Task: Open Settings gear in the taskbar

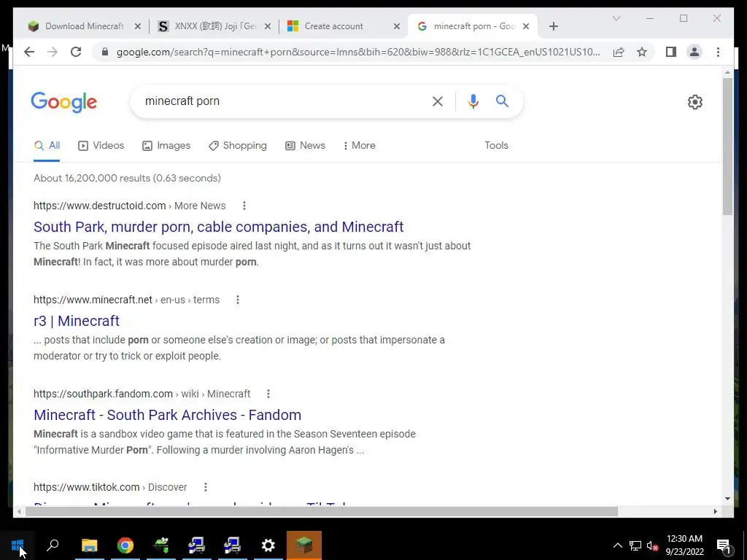Action: (268, 545)
